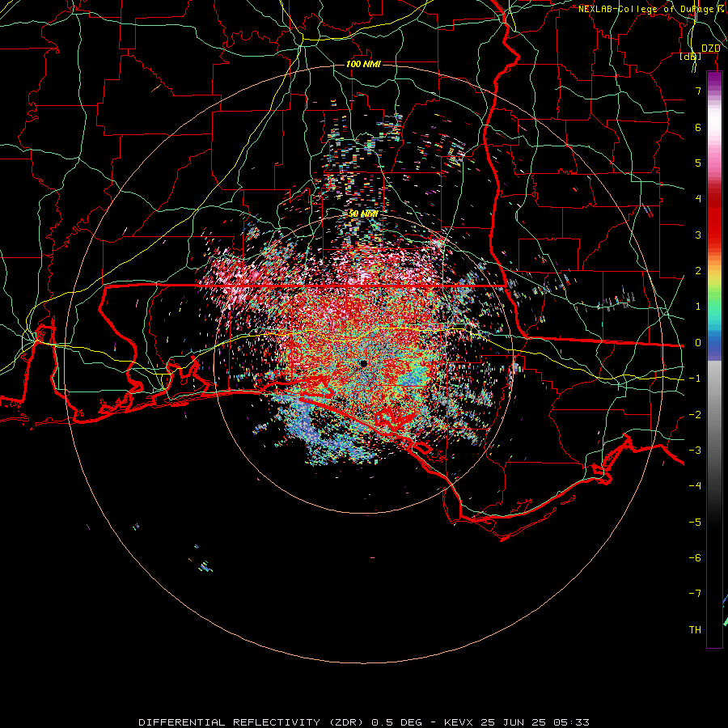Click "DIFFERENTIAL REFLECTIVITY" in the bottom caption
The image size is (728, 728).
coord(230,722)
